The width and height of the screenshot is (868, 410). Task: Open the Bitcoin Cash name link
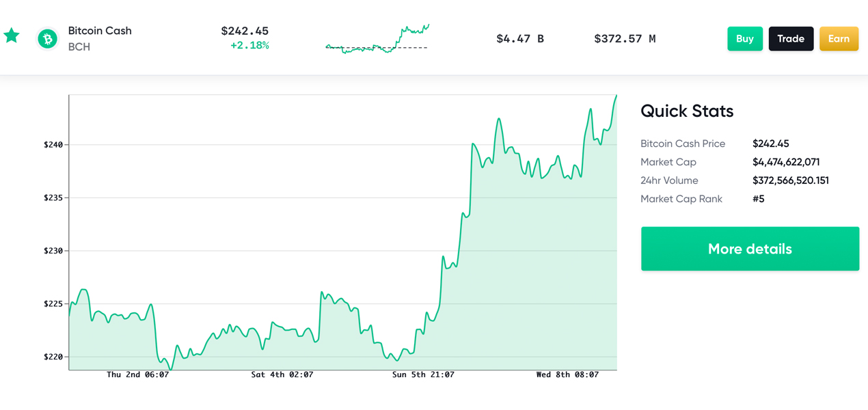(100, 31)
